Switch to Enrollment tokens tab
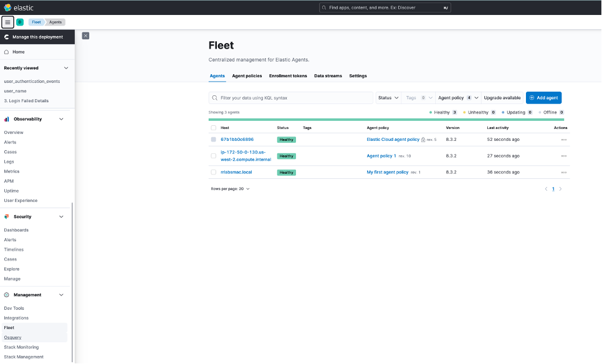 (x=288, y=76)
